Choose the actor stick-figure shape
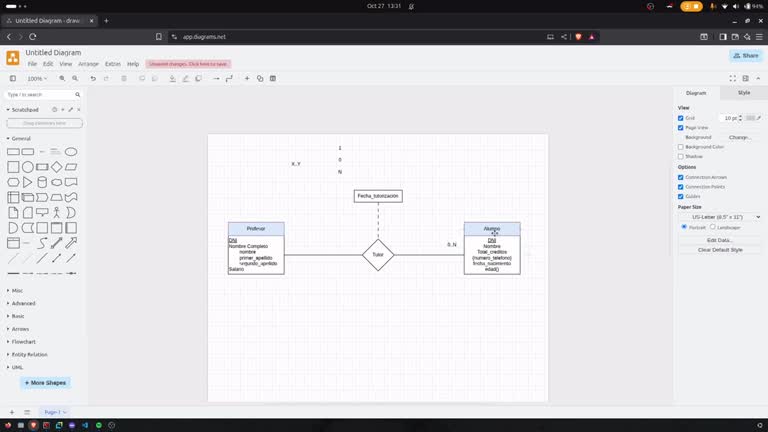768x432 pixels. (57, 213)
